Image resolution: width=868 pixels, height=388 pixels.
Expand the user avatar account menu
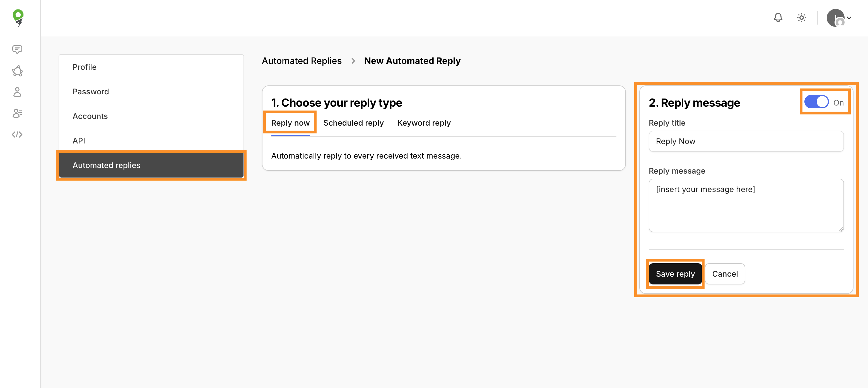(x=839, y=18)
